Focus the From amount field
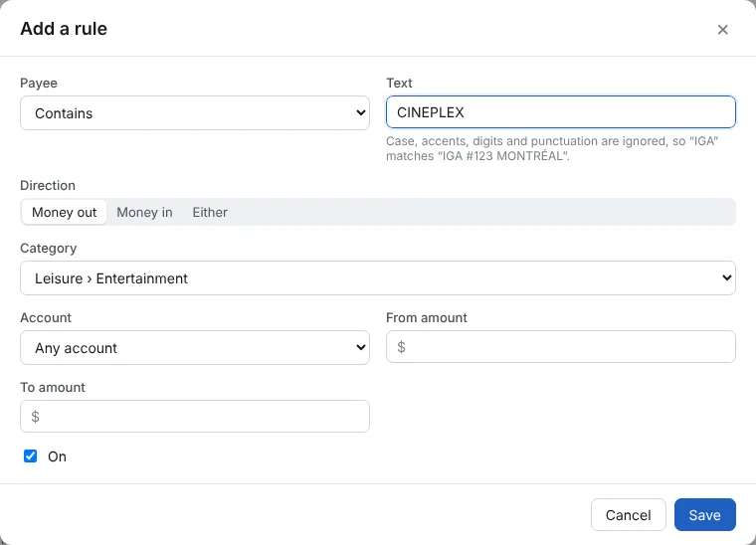Image resolution: width=756 pixels, height=545 pixels. click(561, 346)
